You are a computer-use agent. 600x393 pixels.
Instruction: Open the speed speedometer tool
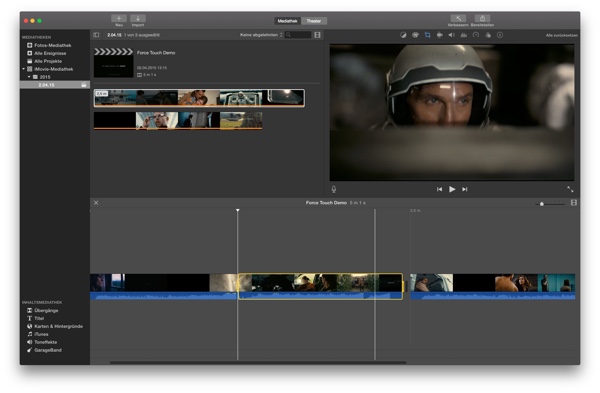click(x=476, y=35)
